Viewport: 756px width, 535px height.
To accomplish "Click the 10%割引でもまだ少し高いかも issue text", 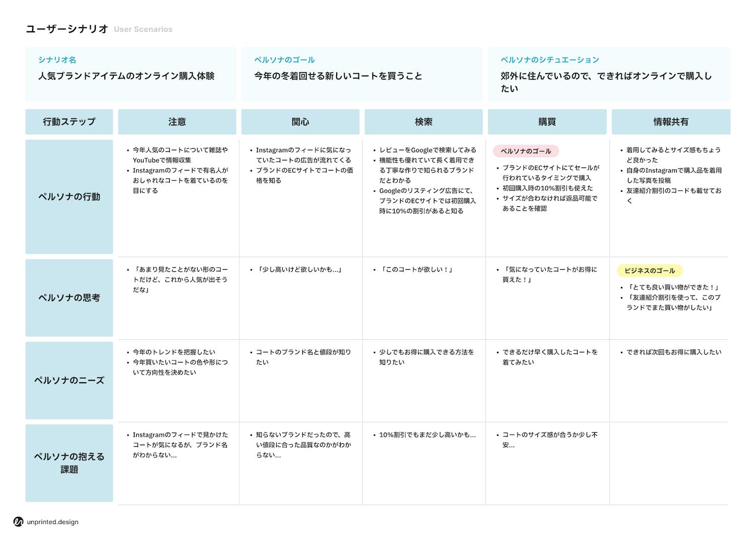I will pyautogui.click(x=427, y=435).
